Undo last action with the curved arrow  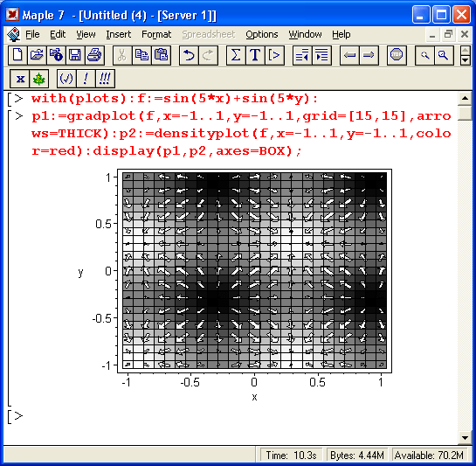(x=189, y=55)
